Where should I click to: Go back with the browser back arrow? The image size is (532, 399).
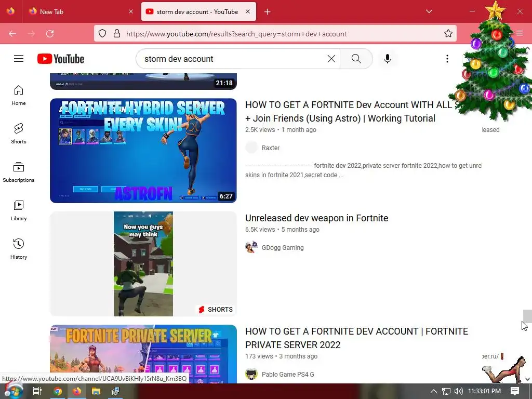coord(12,34)
